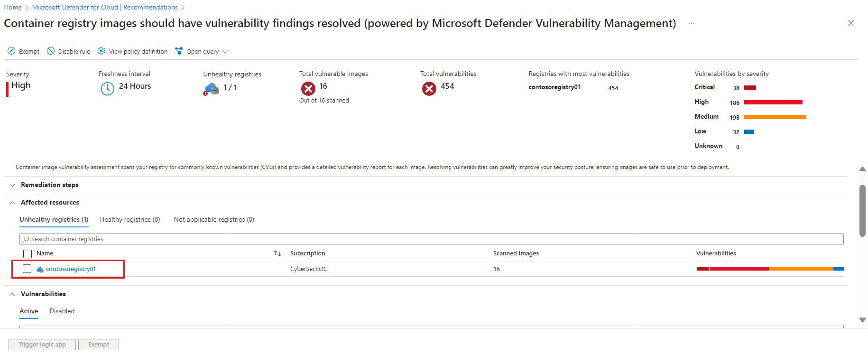Switch to Disabled vulnerabilities tab

62,311
